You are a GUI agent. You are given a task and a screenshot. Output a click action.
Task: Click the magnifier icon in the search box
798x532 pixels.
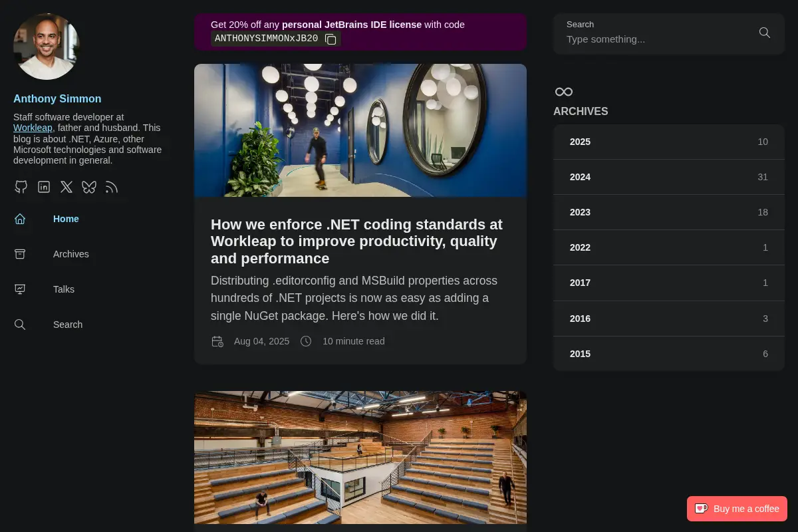click(x=765, y=33)
